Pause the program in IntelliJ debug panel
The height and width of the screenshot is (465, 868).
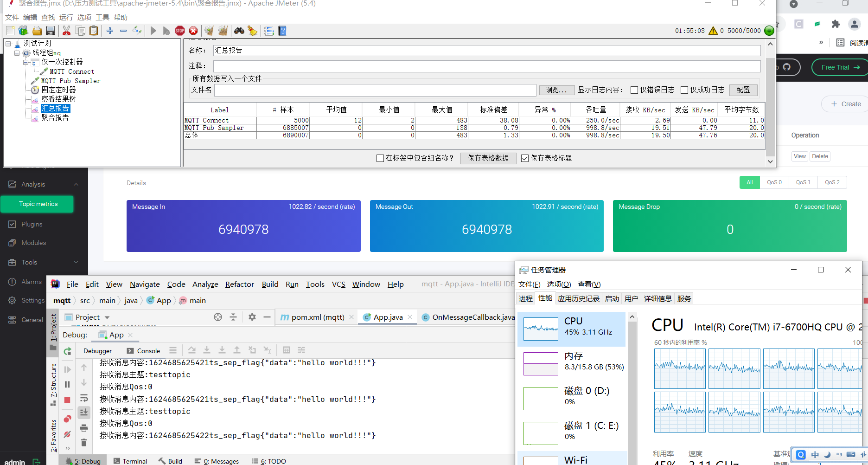tap(67, 384)
